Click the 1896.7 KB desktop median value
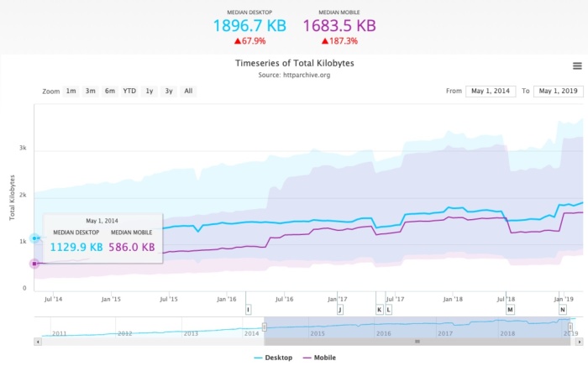Viewport: 588px width, 366px height. 249,26
